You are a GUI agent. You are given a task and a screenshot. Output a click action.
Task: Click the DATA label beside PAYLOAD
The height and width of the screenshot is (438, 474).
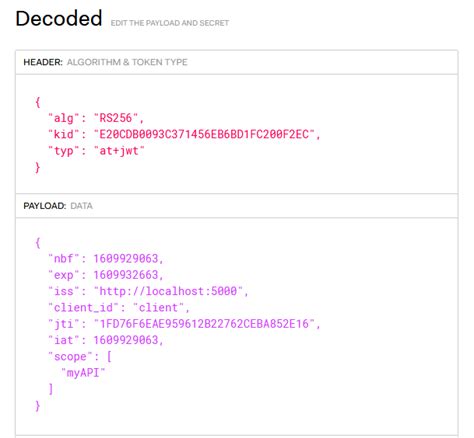81,206
